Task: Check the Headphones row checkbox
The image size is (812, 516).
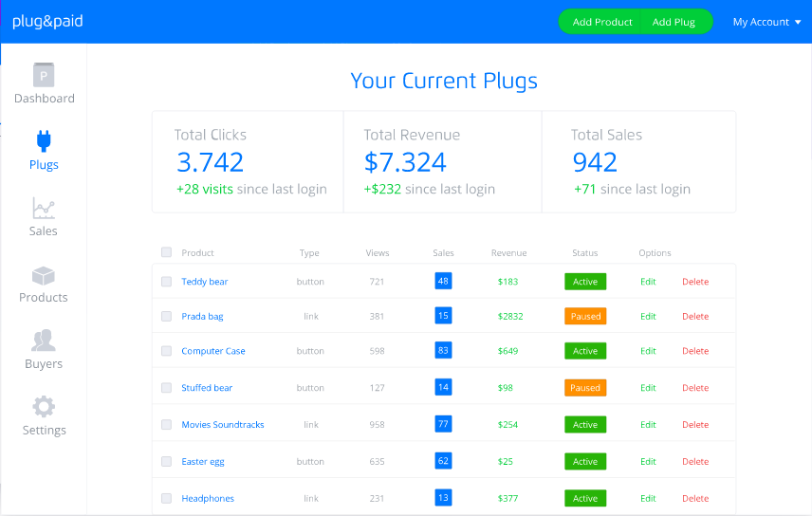Action: [166, 498]
